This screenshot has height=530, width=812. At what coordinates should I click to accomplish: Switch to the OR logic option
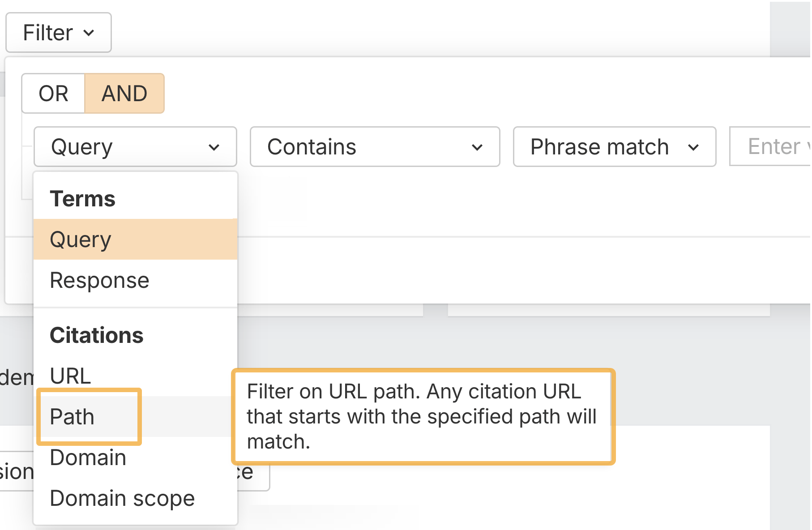[x=53, y=93]
